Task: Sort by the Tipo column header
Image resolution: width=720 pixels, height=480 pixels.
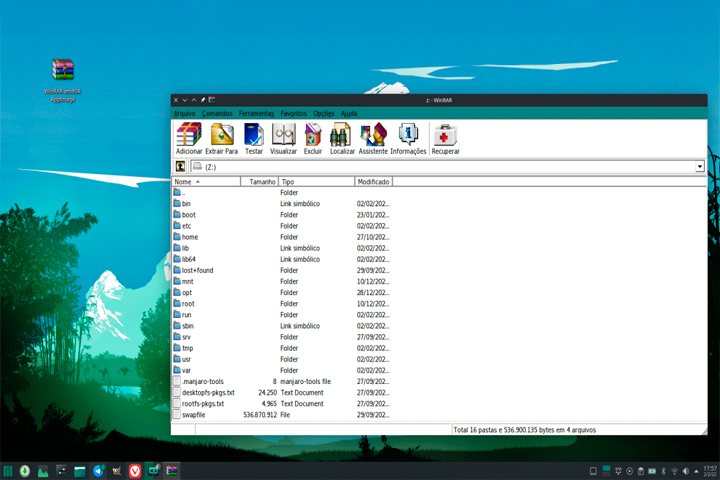Action: click(x=317, y=182)
